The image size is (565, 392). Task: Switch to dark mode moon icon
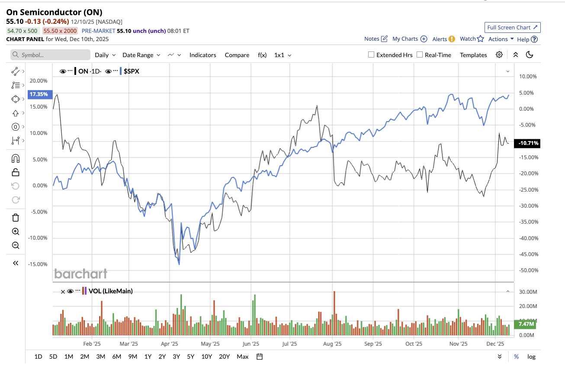(x=530, y=55)
